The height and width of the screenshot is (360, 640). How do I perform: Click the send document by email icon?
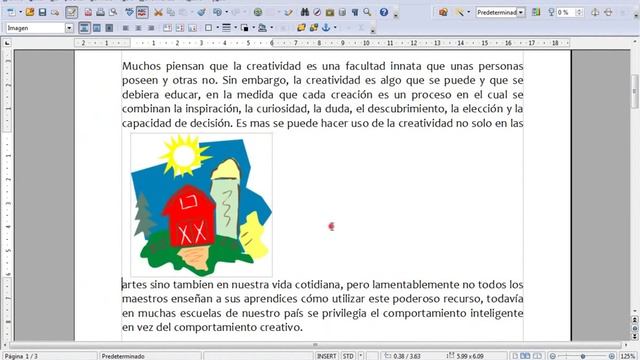(x=55, y=12)
